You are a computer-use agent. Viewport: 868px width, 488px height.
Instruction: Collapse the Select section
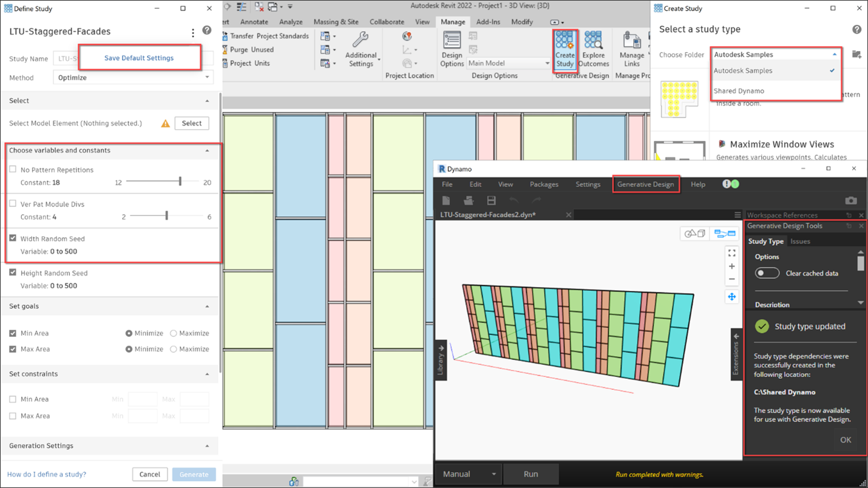207,101
